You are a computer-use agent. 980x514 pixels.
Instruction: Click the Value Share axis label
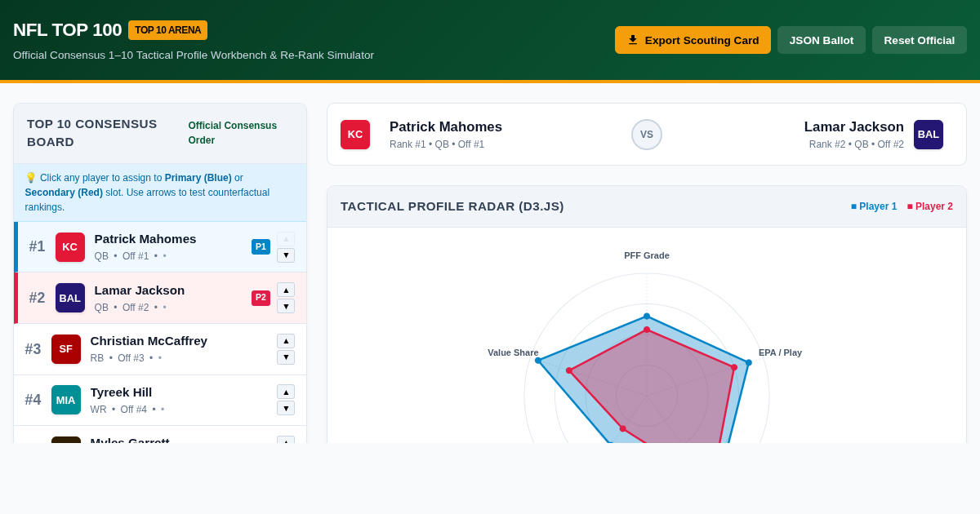(513, 352)
